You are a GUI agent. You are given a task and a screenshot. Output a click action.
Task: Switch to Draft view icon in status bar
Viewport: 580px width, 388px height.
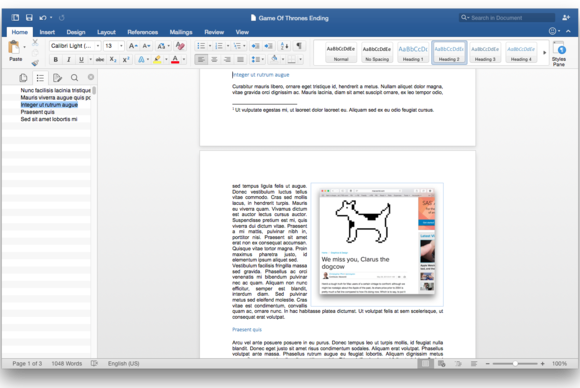coord(474,364)
